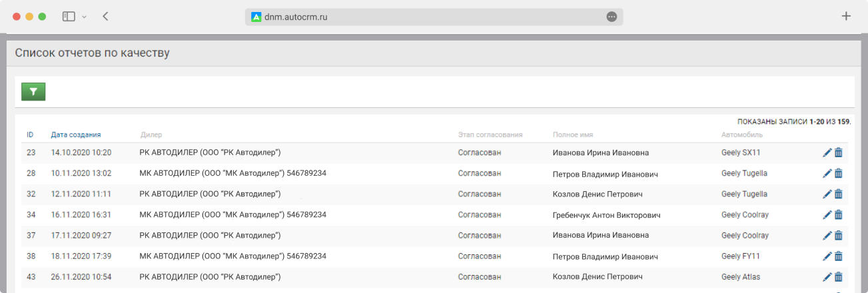Delete report 38 for Geely FY11
The width and height of the screenshot is (868, 293).
(x=839, y=256)
